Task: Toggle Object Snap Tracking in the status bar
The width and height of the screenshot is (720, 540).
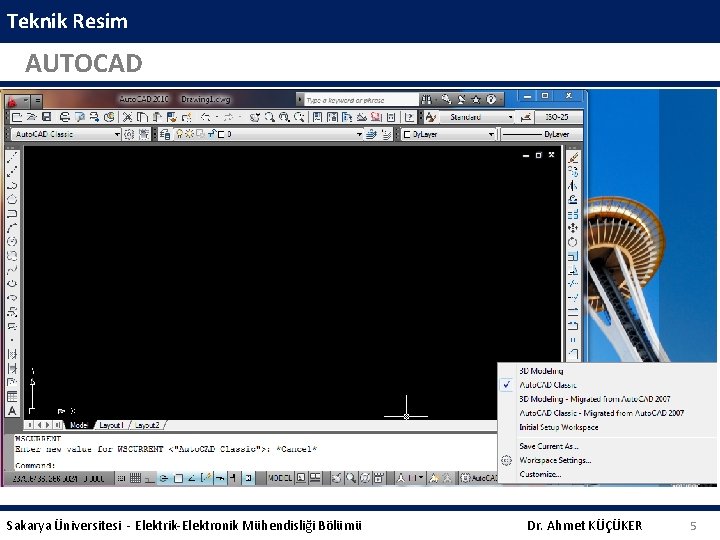Action: pos(192,478)
